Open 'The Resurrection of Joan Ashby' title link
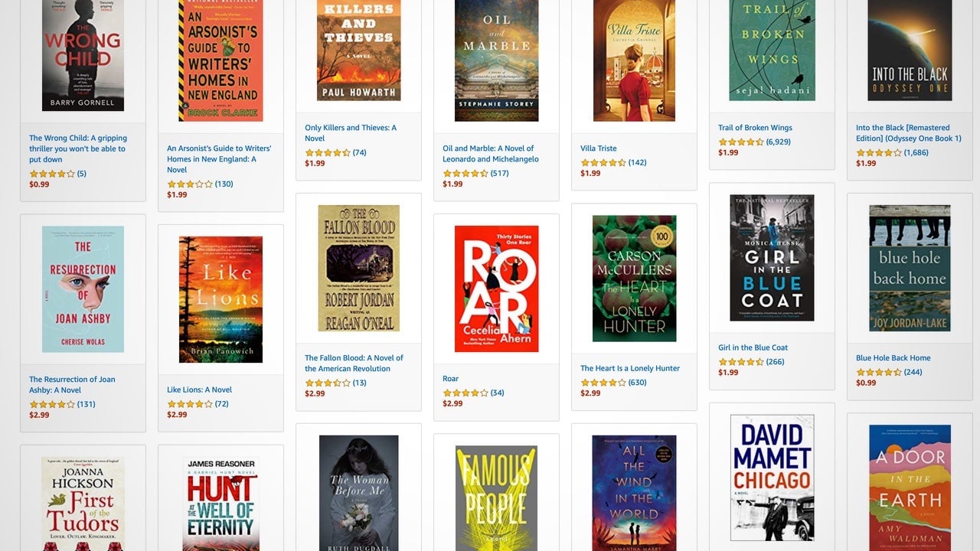The height and width of the screenshot is (551, 980). (72, 384)
